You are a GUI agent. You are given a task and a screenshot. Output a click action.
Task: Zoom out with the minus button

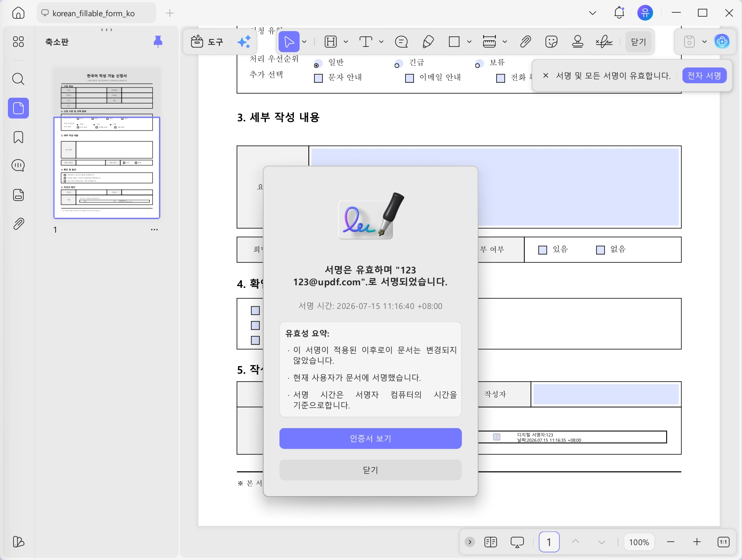click(671, 542)
